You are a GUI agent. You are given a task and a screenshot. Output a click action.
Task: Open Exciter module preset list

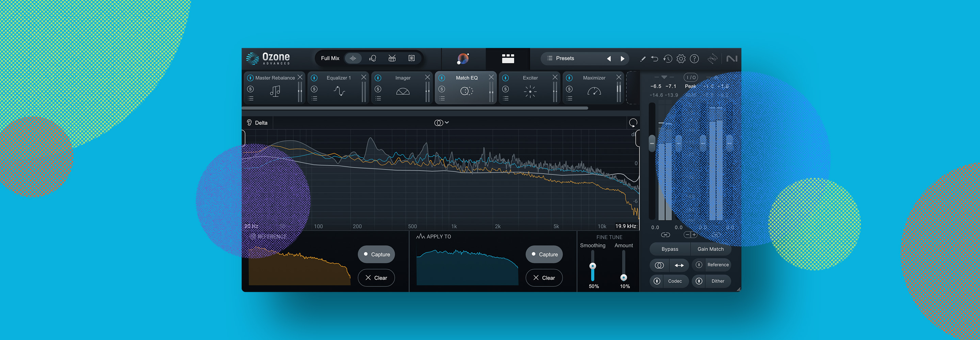point(505,99)
